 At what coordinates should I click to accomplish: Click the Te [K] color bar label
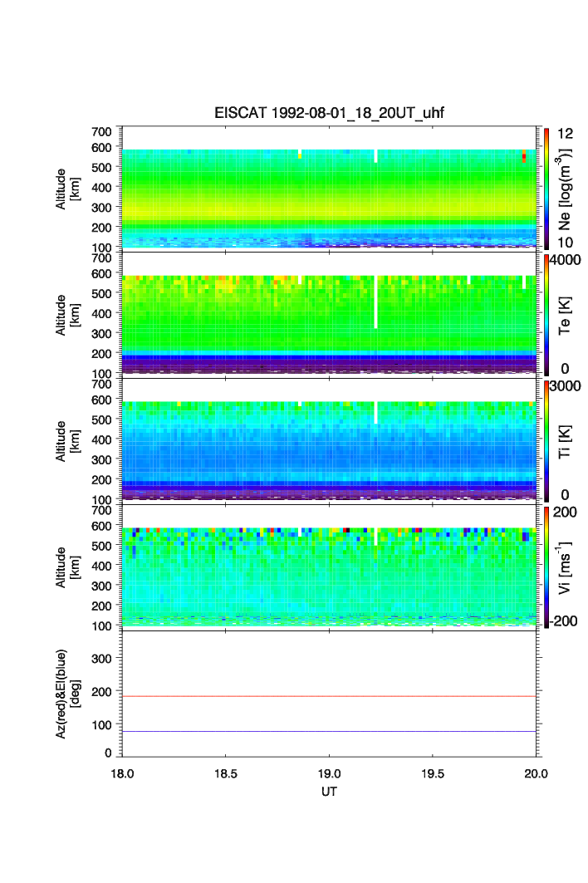point(565,316)
